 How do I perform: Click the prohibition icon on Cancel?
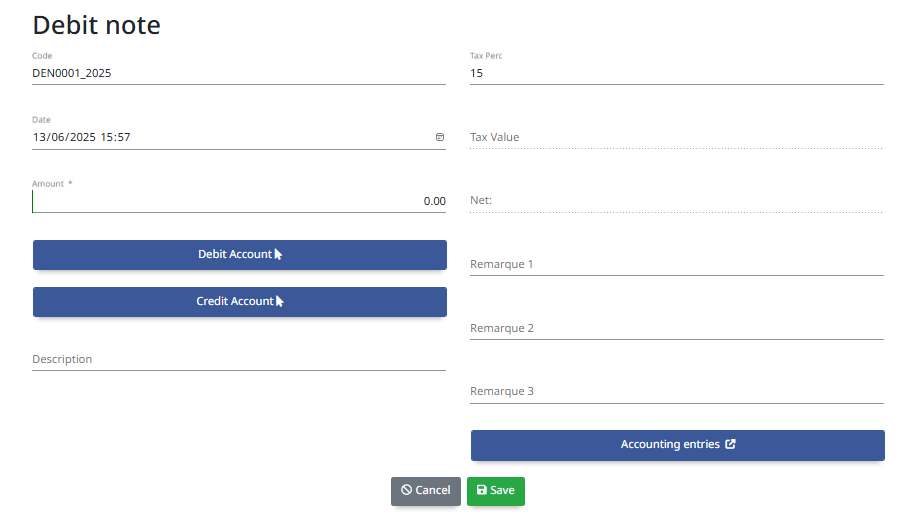point(406,490)
